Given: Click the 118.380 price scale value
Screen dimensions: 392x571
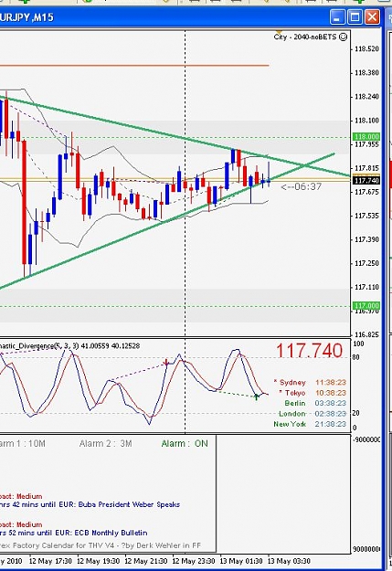Looking at the screenshot, I should tap(366, 73).
